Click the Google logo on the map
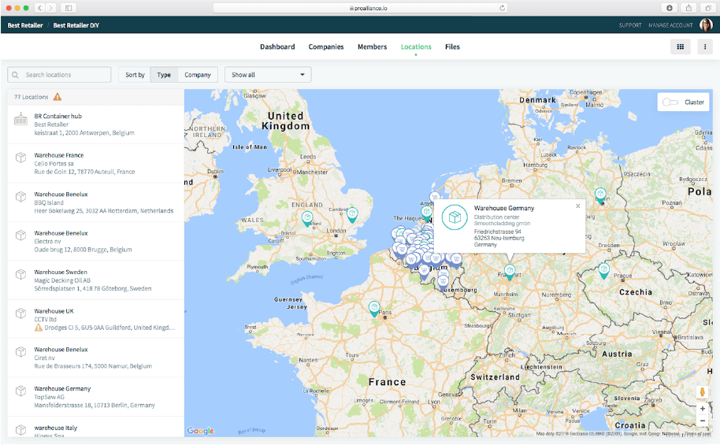Screen dimensions: 720x445 point(201,431)
